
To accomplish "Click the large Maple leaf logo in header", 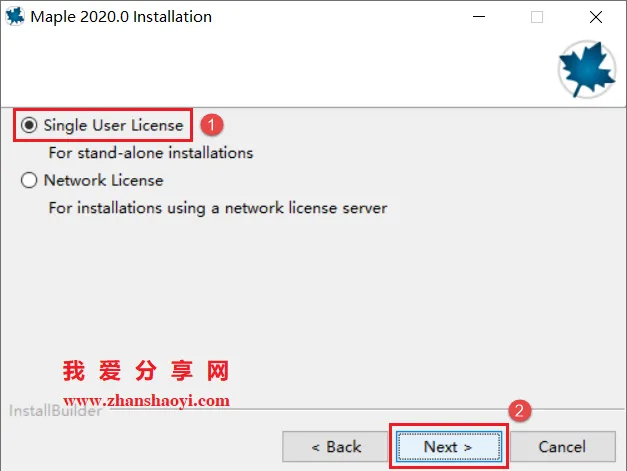I will coord(587,69).
